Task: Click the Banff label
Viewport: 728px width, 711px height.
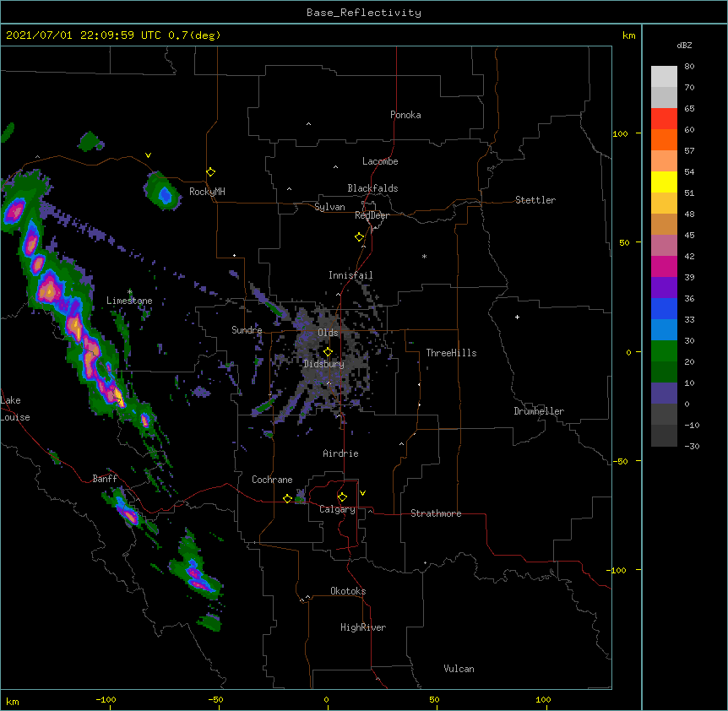Action: pyautogui.click(x=105, y=479)
